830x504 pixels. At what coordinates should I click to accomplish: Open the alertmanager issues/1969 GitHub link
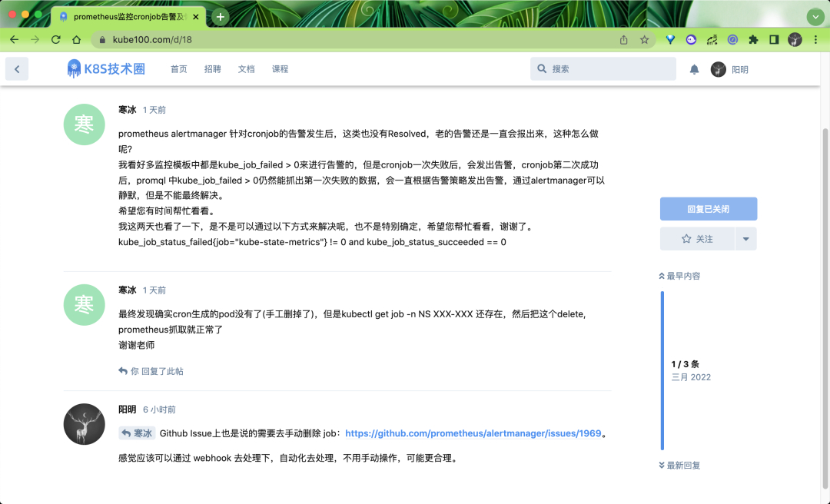coord(473,433)
